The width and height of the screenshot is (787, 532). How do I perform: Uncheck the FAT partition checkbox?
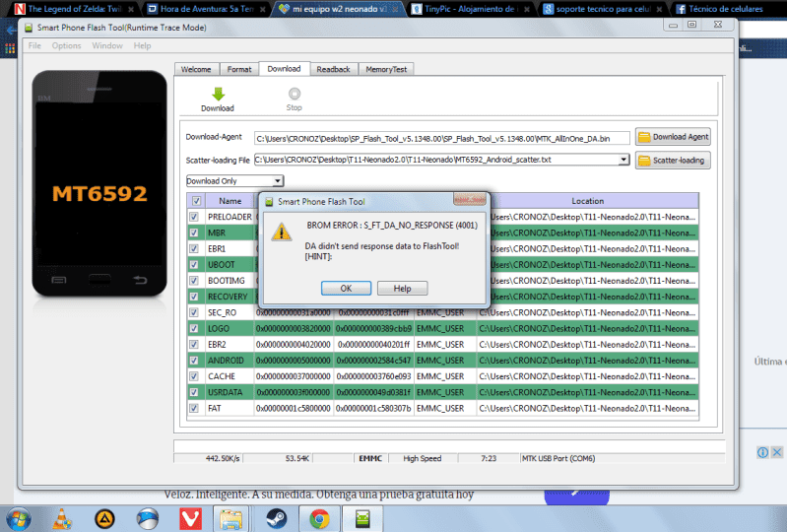(x=194, y=409)
